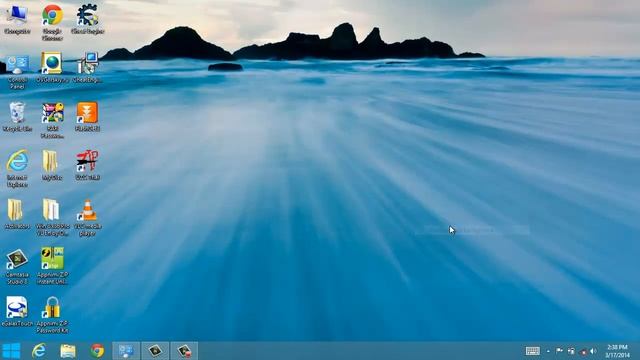Open the Appnimi ZIP Instant Unlocker shortcut
The height and width of the screenshot is (360, 640).
[x=52, y=266]
